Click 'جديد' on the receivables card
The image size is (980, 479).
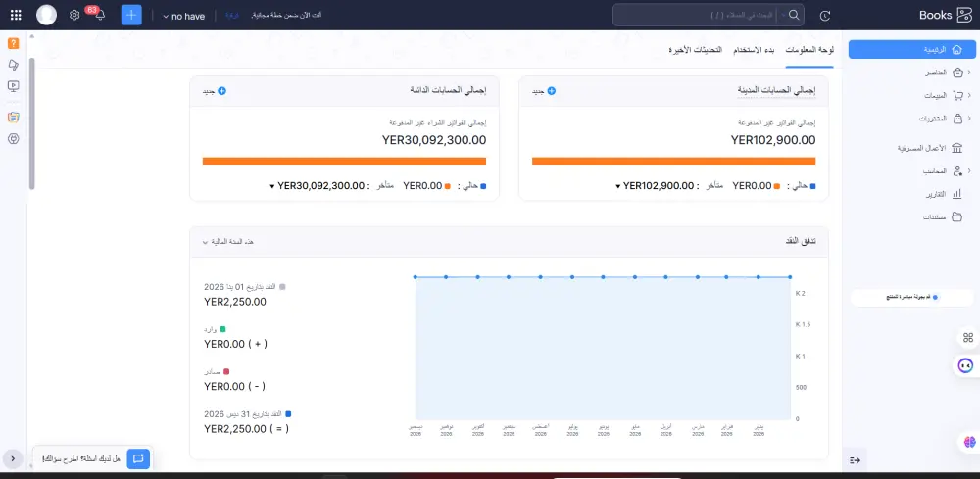[544, 91]
